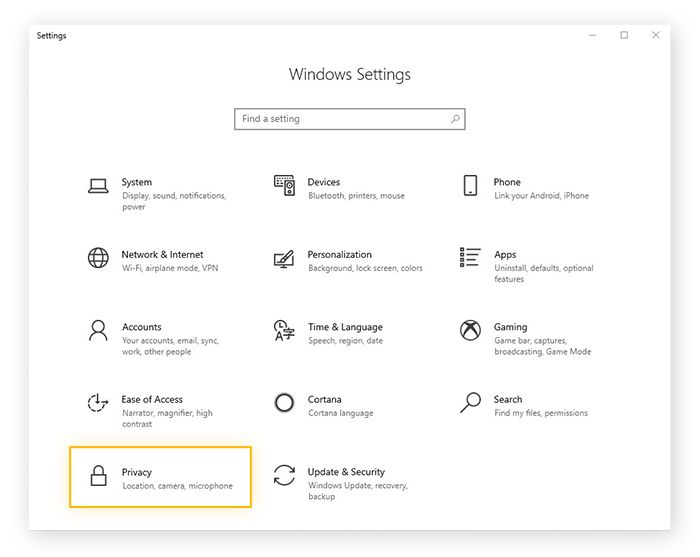Minimize the Settings window
The image size is (700, 557).
point(592,35)
